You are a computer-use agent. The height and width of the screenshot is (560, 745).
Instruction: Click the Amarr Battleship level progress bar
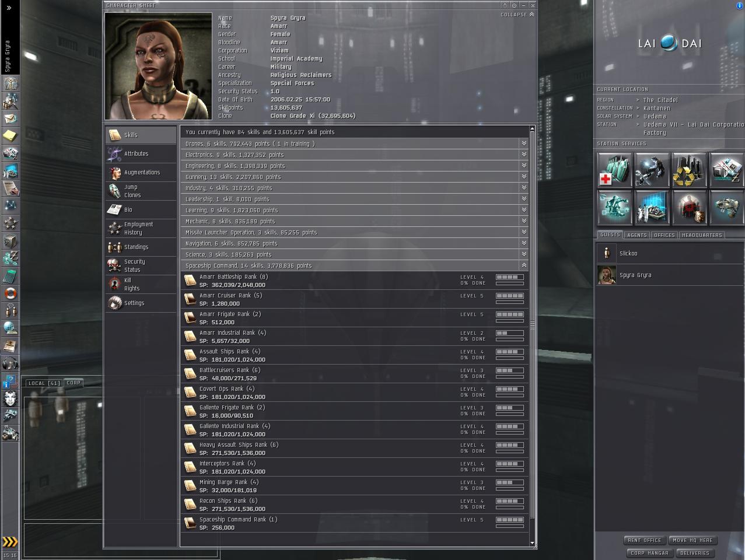click(x=509, y=277)
